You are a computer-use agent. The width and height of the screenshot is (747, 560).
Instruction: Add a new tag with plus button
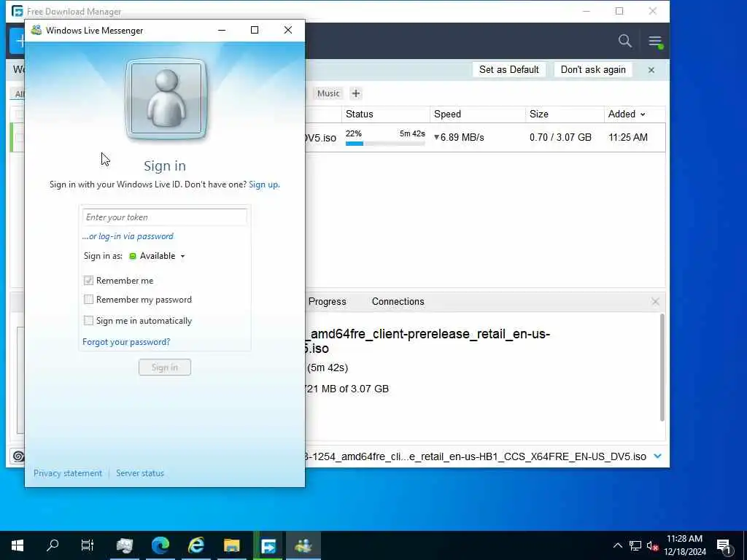356,93
